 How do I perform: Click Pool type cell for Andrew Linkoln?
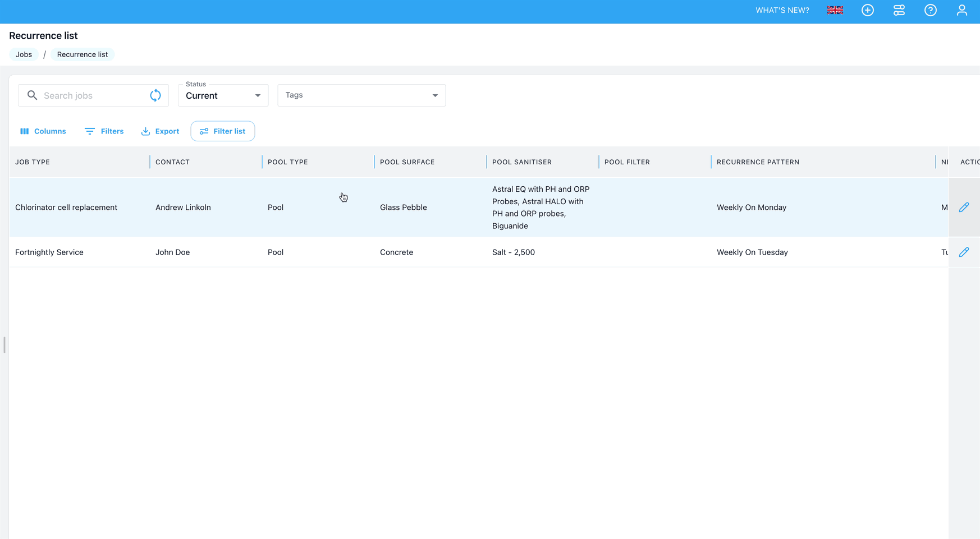(275, 208)
